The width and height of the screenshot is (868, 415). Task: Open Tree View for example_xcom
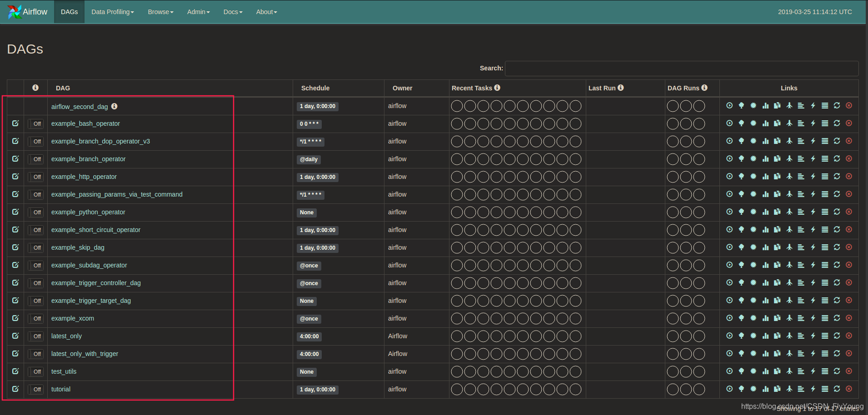pos(741,318)
